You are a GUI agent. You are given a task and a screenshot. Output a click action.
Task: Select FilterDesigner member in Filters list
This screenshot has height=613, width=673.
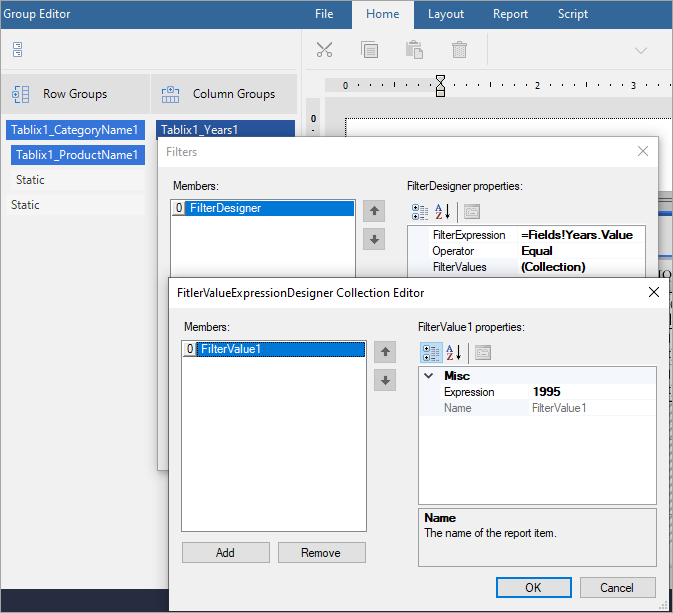point(263,208)
